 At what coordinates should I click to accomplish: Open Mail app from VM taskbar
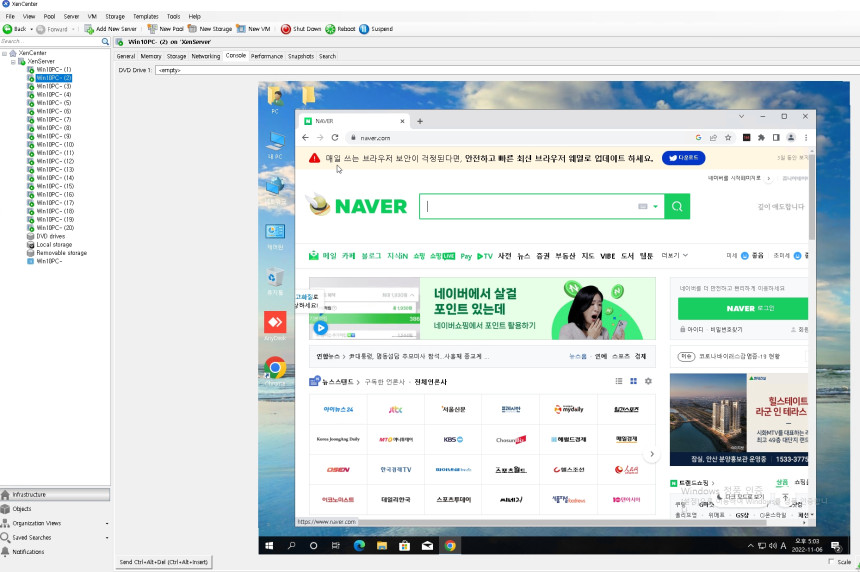point(427,546)
